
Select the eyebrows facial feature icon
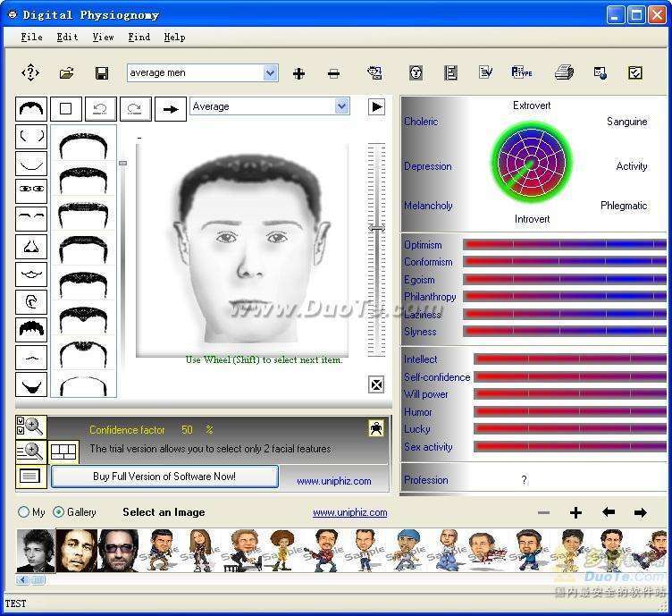tap(31, 218)
